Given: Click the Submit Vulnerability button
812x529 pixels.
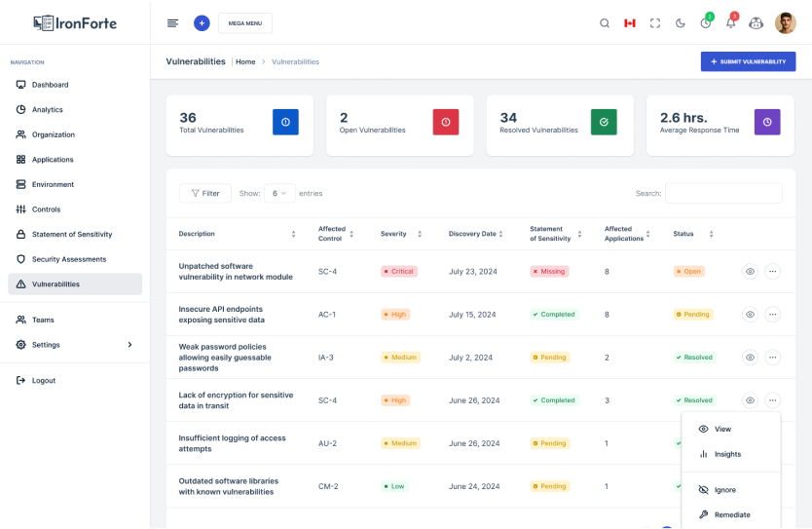Looking at the screenshot, I should tap(748, 61).
